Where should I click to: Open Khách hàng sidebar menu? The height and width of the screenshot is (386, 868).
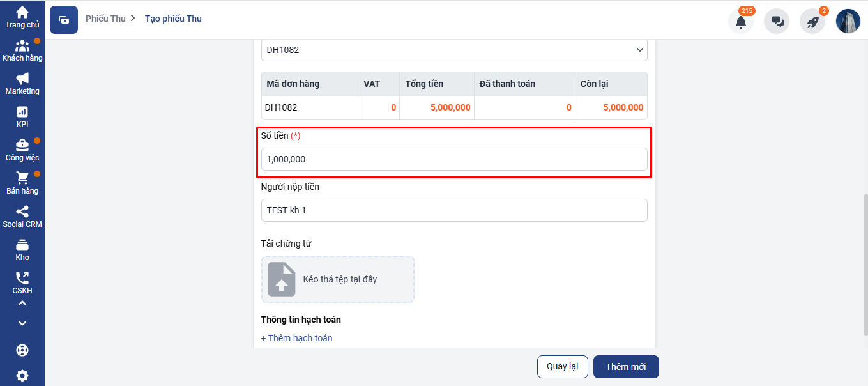tap(22, 50)
